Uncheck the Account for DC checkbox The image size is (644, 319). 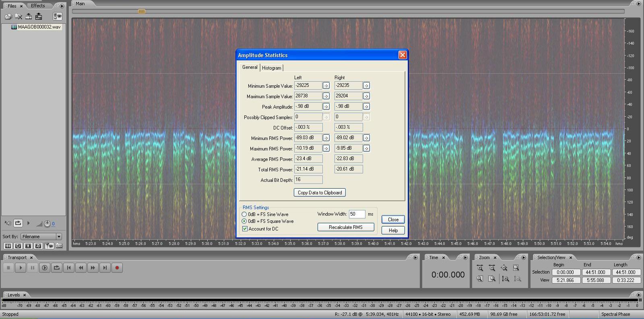245,229
